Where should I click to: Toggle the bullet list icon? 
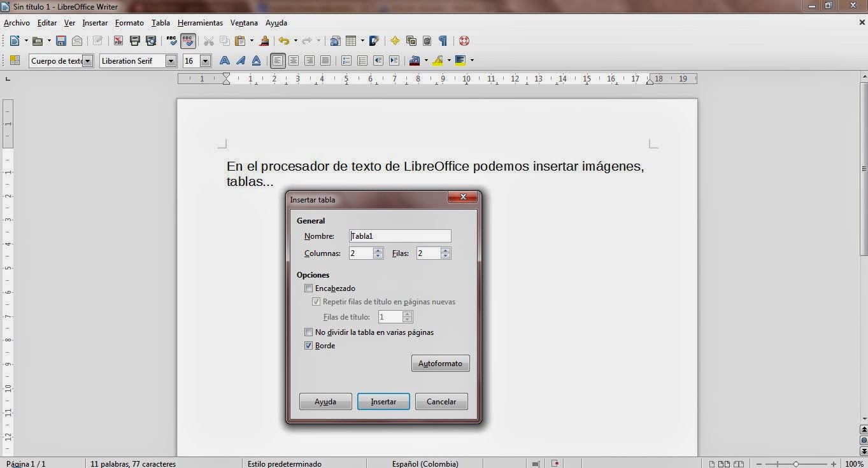point(362,60)
